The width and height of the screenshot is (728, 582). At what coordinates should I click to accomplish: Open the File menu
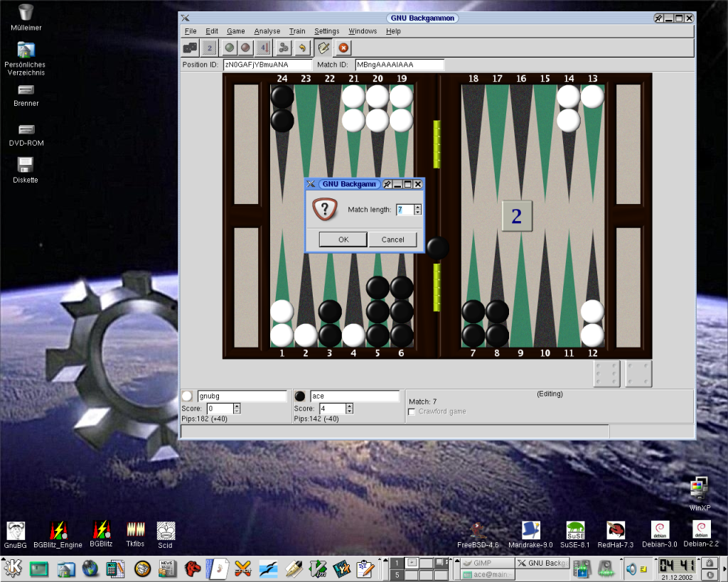point(191,31)
